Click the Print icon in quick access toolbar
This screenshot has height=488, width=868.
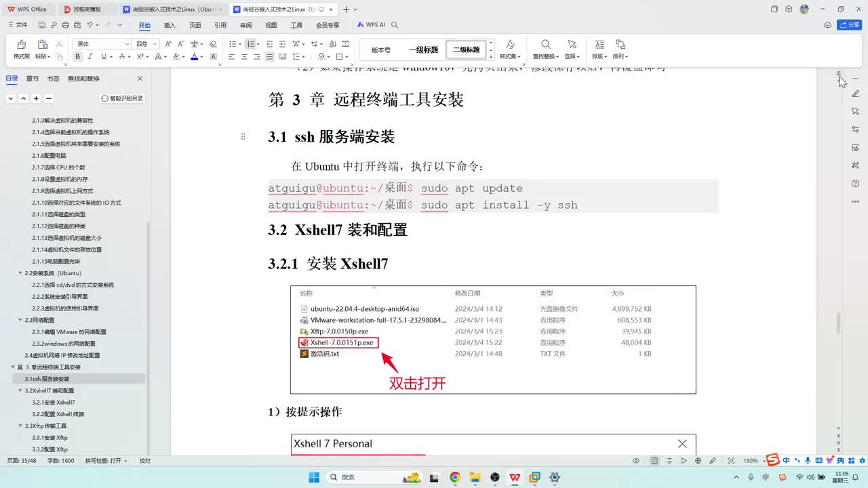tap(66, 25)
